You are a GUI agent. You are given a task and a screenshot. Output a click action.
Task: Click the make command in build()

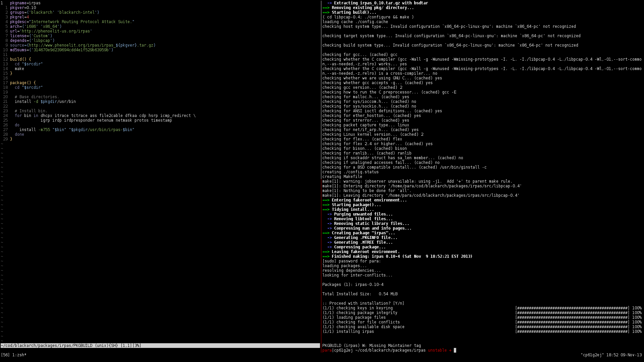pyautogui.click(x=19, y=69)
